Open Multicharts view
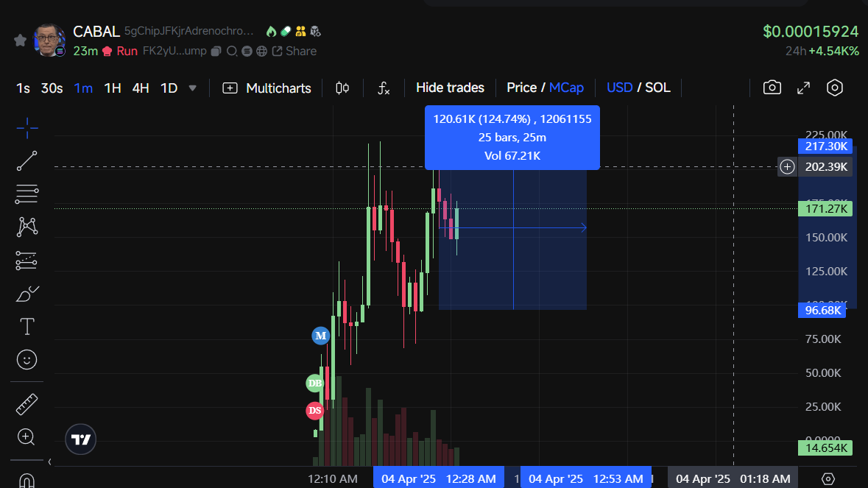 pyautogui.click(x=267, y=88)
